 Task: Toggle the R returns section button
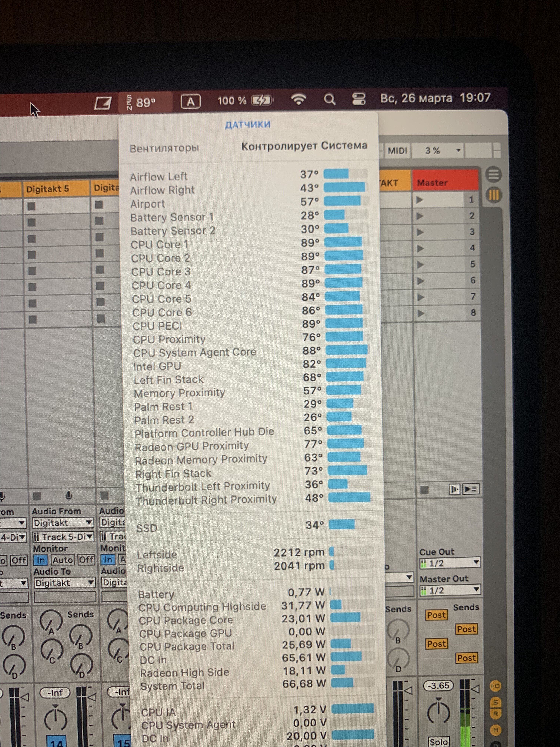496,714
